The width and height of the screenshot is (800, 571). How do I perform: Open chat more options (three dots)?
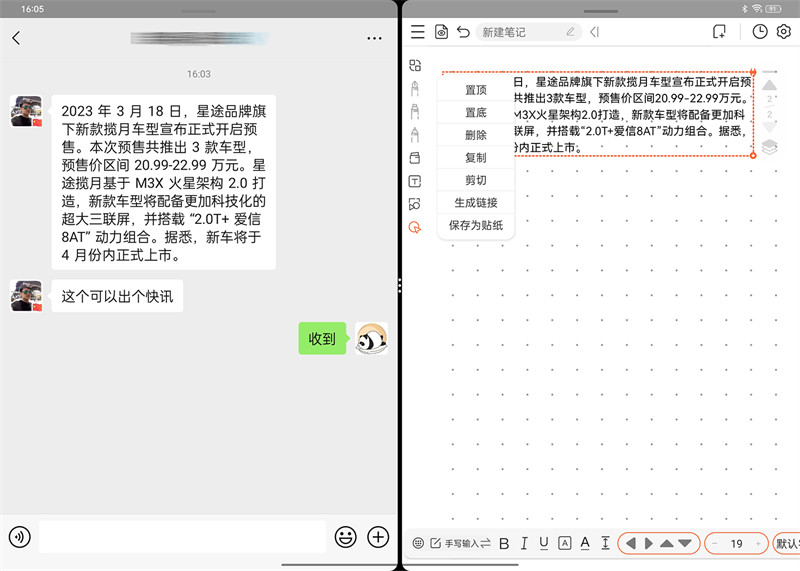tap(374, 38)
